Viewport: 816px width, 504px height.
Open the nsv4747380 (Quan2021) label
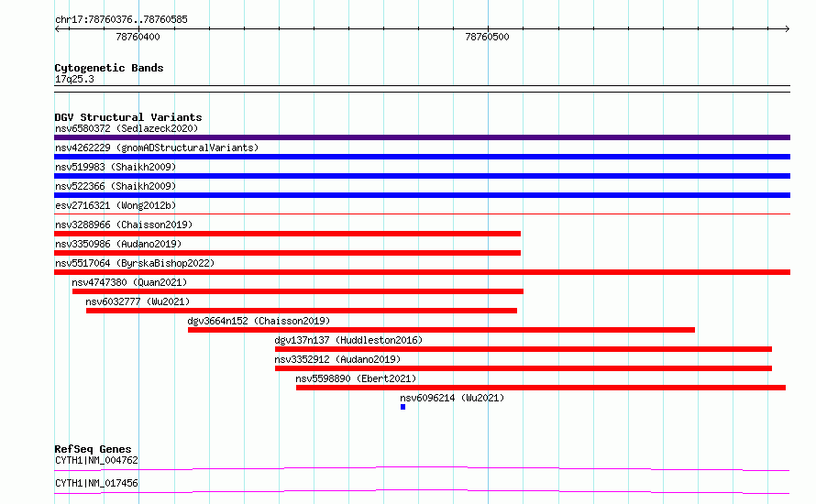pos(129,282)
